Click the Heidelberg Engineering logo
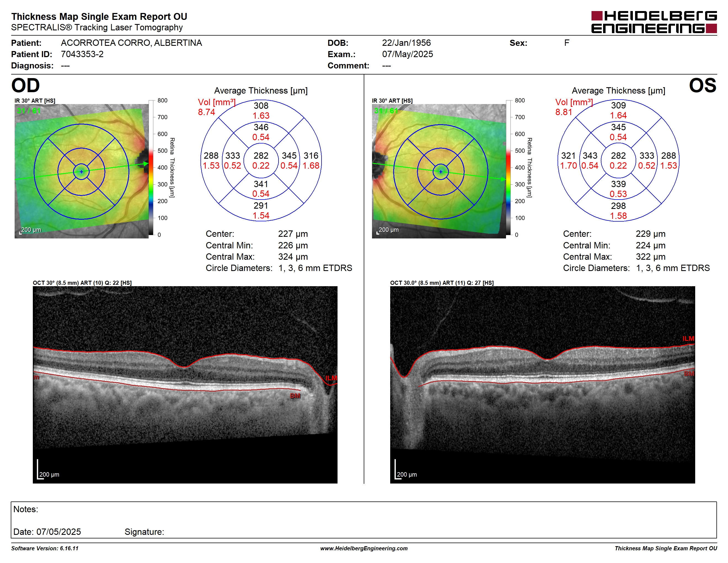 point(654,22)
